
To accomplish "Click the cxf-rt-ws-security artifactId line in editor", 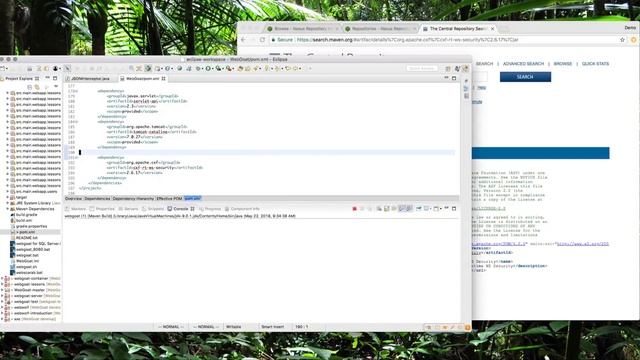I will pos(155,167).
